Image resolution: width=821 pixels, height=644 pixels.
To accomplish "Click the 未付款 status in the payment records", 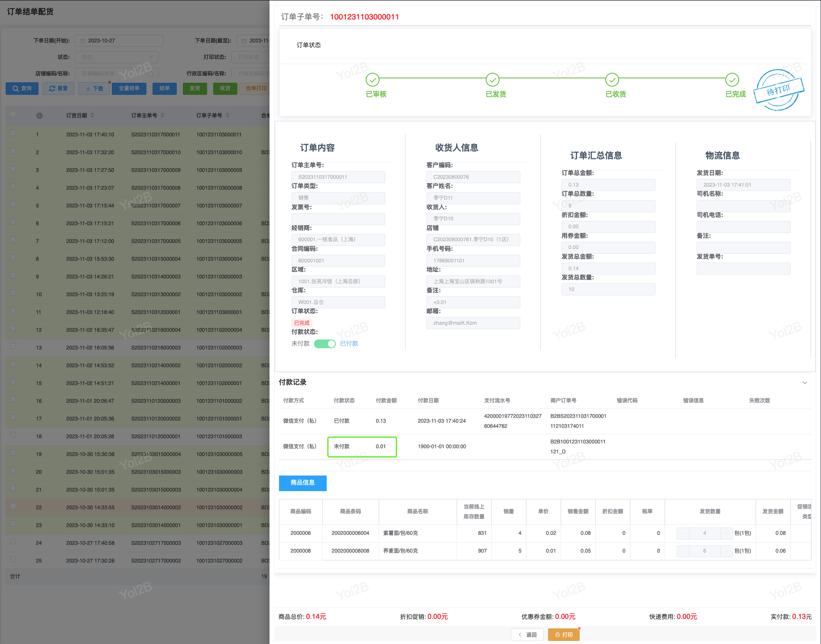I will 342,447.
